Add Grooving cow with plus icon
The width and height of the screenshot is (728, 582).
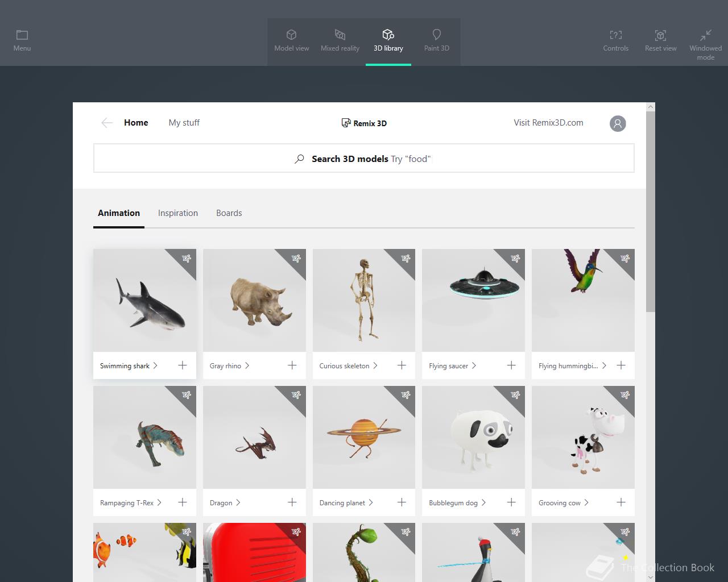point(621,502)
